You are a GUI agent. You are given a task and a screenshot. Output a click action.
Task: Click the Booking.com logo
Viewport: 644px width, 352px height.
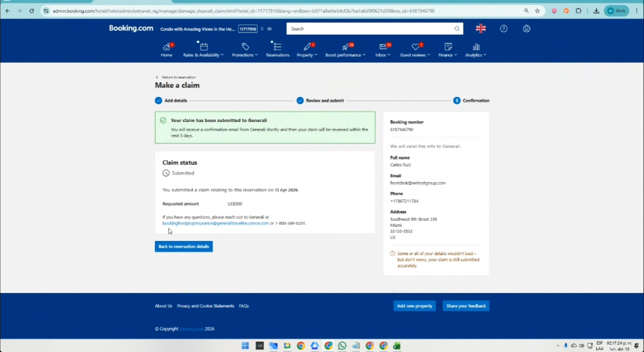tap(131, 28)
